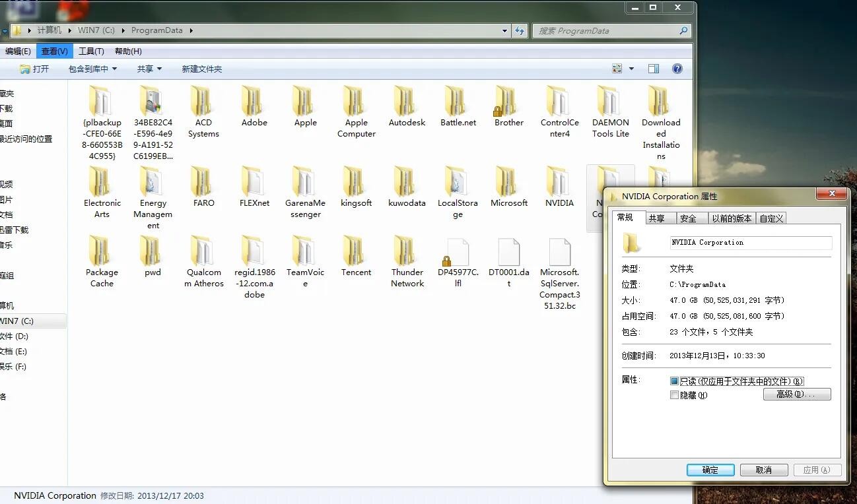
Task: Select the Apple Computer folder
Action: pyautogui.click(x=356, y=111)
